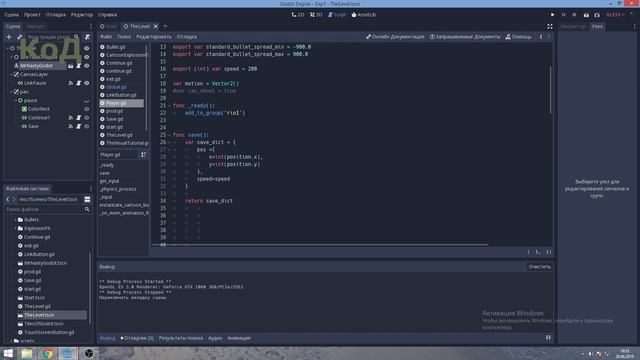This screenshot has width=640, height=360.
Task: Expand the ExplosionFX folder
Action: [16, 228]
